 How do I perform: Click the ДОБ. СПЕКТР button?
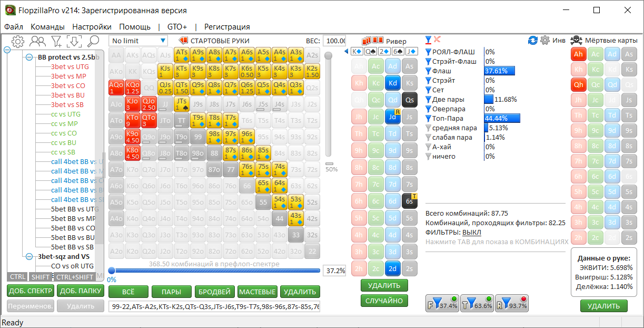coord(30,291)
